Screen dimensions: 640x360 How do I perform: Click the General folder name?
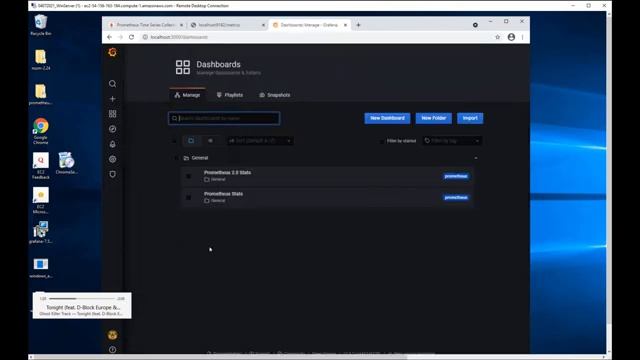click(200, 158)
